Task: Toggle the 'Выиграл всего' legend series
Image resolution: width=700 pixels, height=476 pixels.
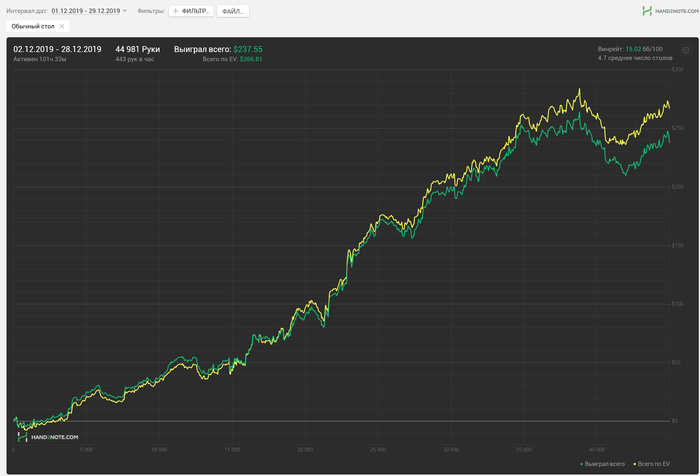Action: 602,464
